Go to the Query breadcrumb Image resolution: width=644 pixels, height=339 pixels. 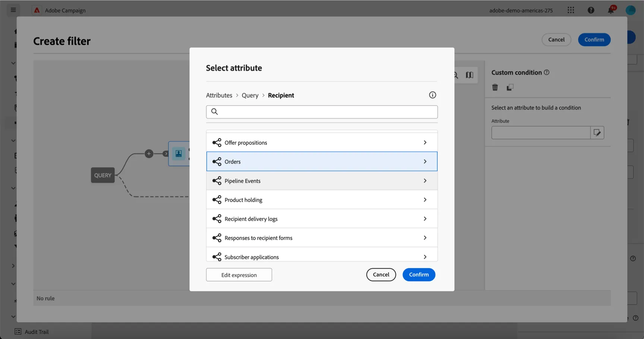[x=250, y=95]
